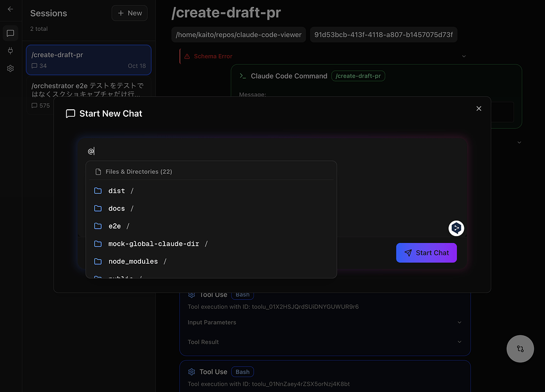Click the folder icon next to dist

click(x=98, y=190)
